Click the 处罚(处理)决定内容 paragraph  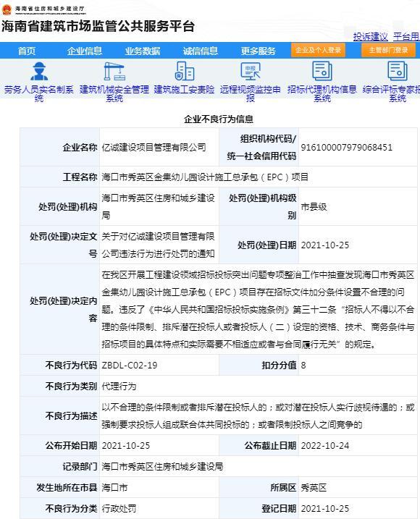(x=258, y=310)
